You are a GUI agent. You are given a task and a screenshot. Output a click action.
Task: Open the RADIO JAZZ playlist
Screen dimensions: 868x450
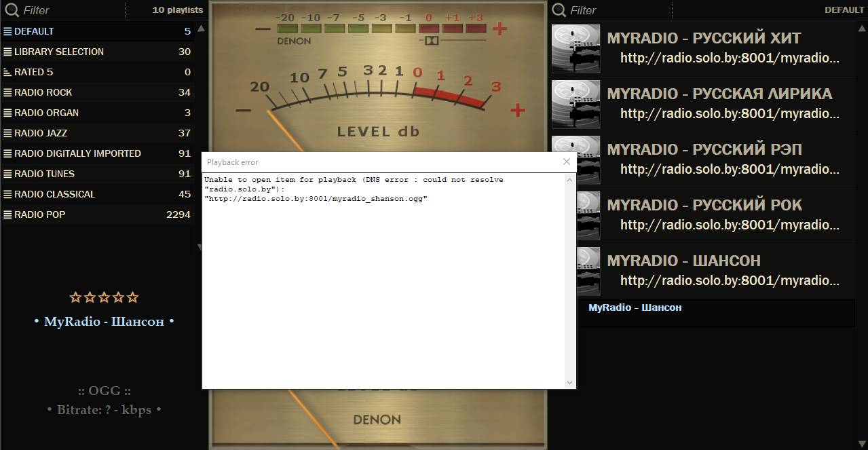pos(97,133)
